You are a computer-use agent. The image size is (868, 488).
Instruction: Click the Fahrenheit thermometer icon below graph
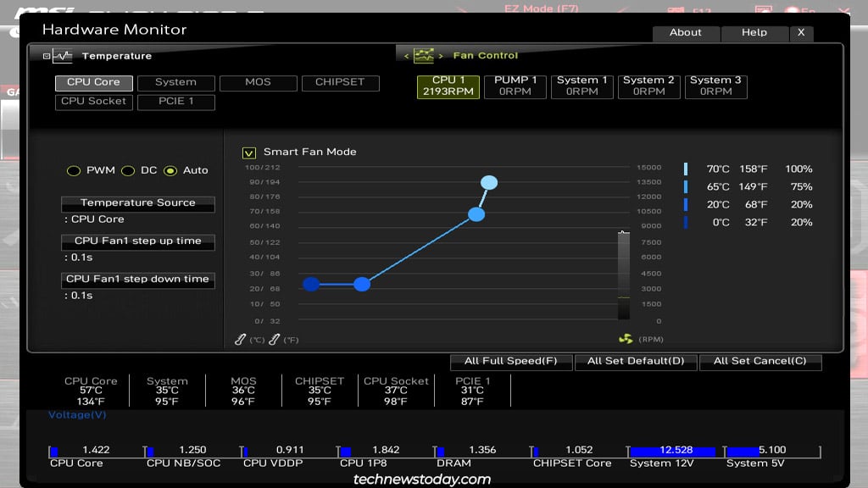coord(274,340)
